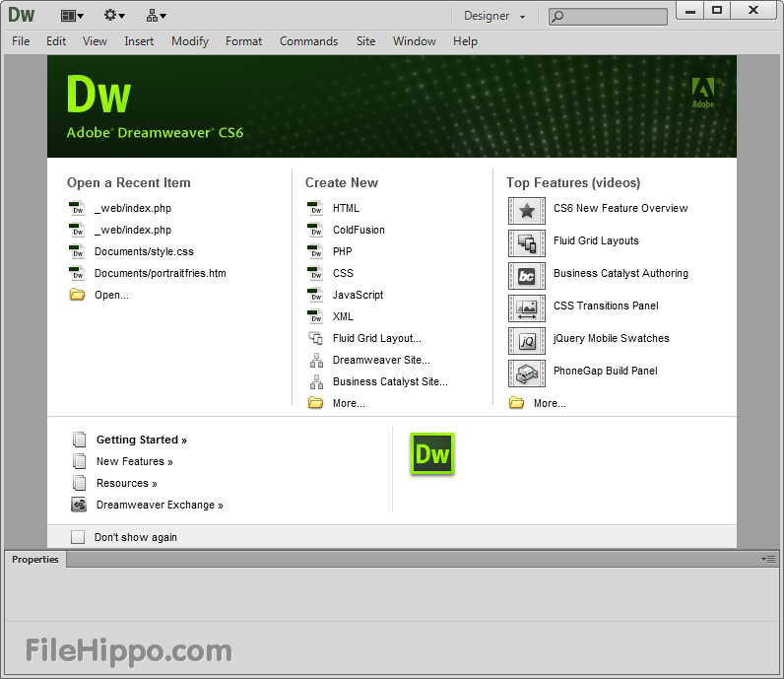This screenshot has height=679, width=784.
Task: Open the Help menu
Action: [x=465, y=41]
